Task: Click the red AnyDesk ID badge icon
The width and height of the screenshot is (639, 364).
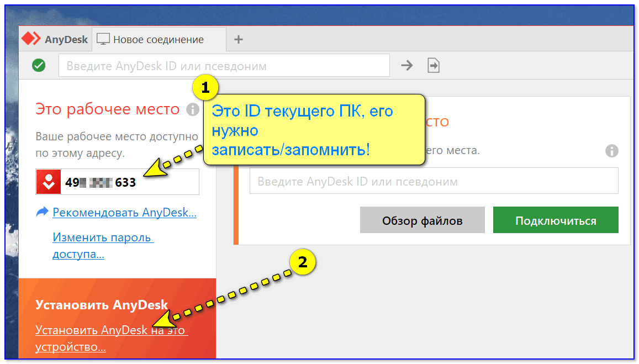Action: pos(49,182)
